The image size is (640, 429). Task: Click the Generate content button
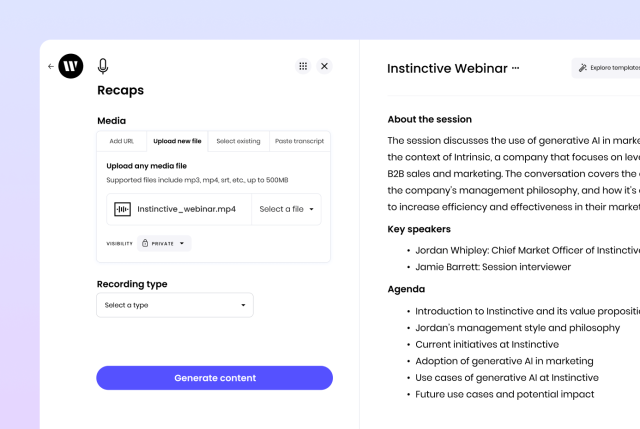(215, 378)
